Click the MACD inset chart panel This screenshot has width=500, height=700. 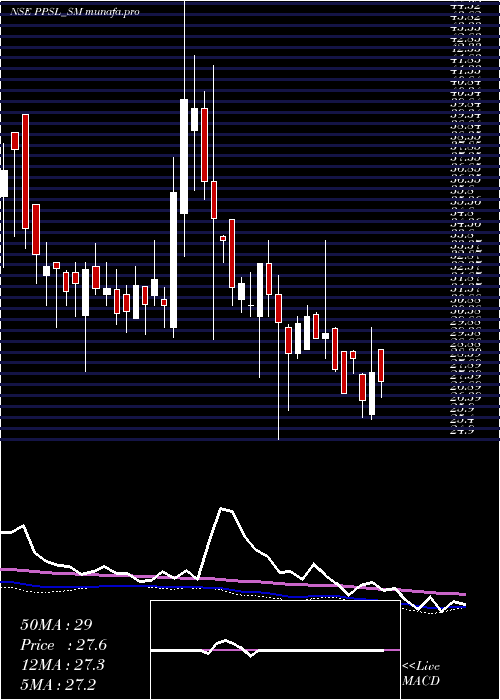pyautogui.click(x=275, y=650)
